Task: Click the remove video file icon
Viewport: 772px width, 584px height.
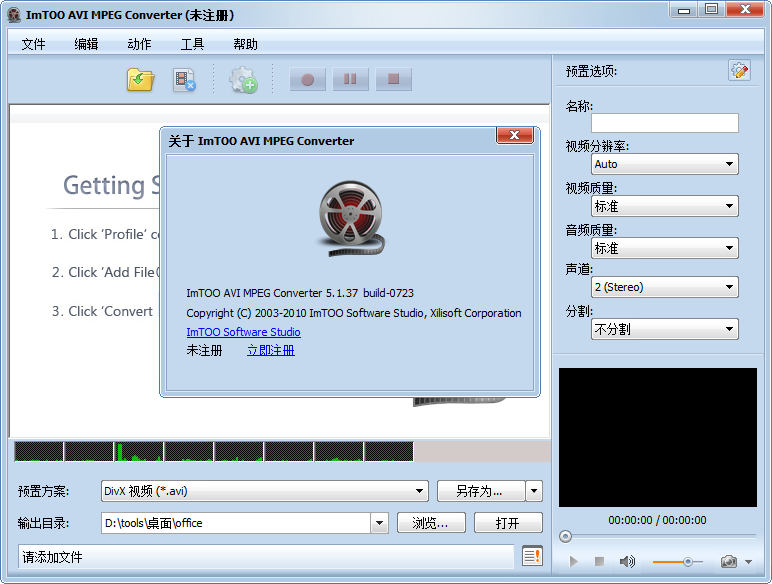Action: click(184, 80)
